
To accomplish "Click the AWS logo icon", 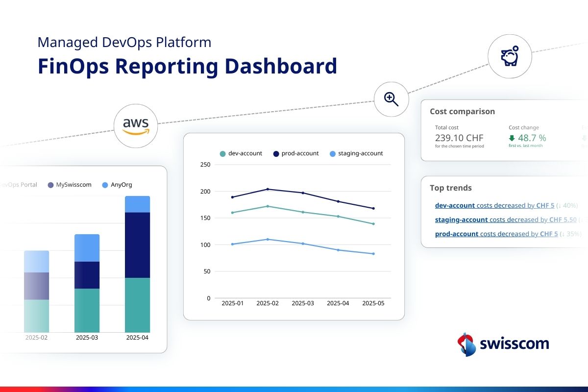I will coord(136,126).
